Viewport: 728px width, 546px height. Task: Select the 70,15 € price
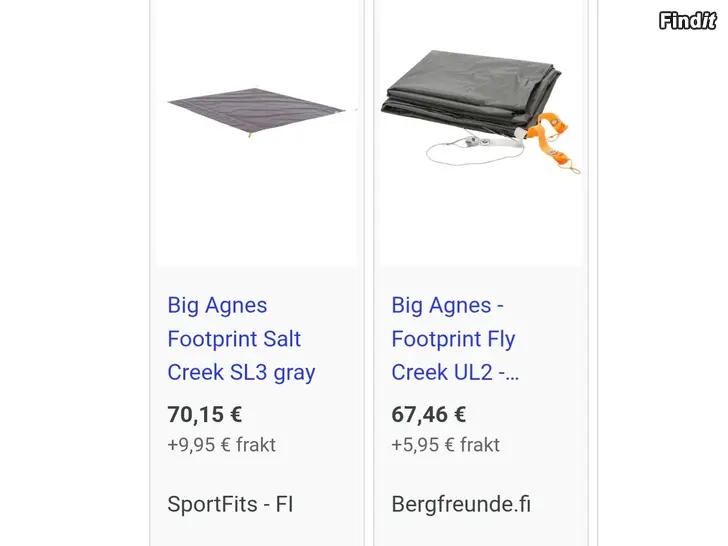tap(205, 414)
